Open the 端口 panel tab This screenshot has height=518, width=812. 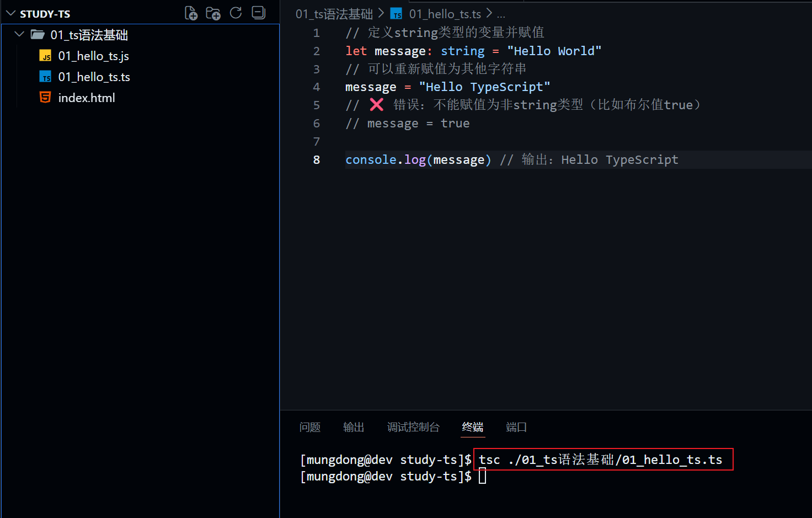tap(516, 427)
